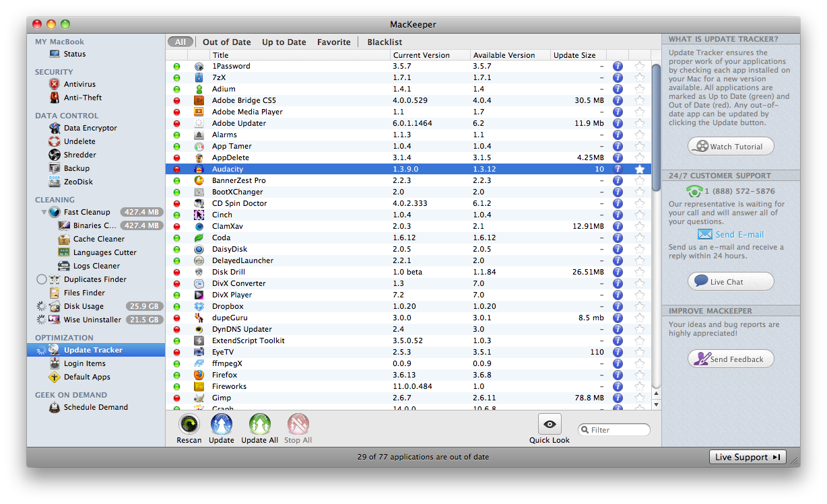
Task: Focus the Filter search field
Action: click(x=614, y=430)
